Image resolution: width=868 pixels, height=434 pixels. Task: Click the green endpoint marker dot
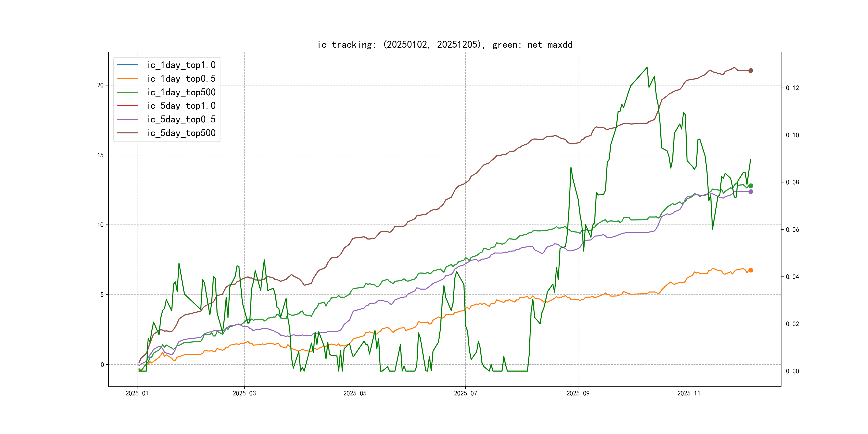(750, 186)
